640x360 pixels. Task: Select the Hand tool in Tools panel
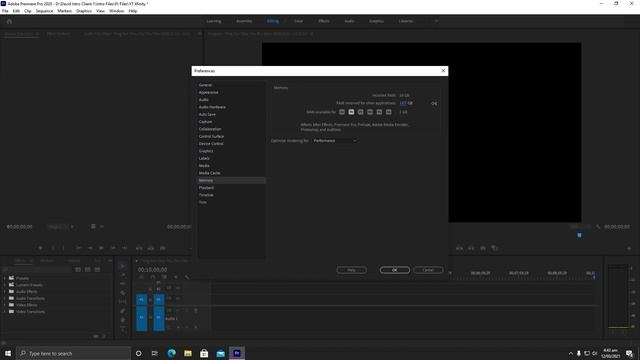point(122,320)
